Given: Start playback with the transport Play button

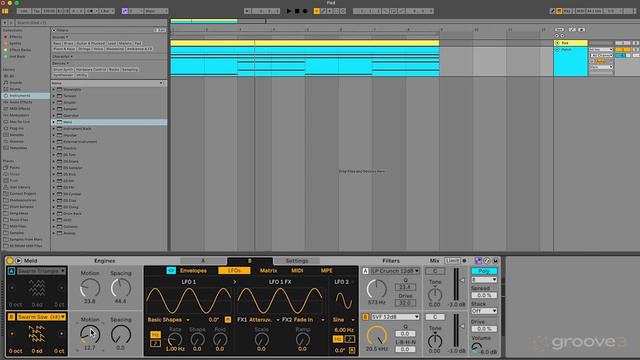Looking at the screenshot, I should click(289, 11).
